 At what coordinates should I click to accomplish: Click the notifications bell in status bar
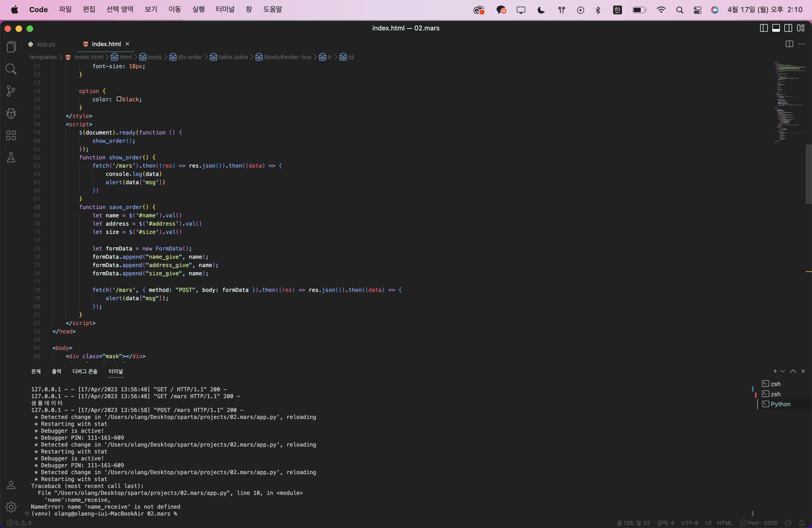pos(802,523)
